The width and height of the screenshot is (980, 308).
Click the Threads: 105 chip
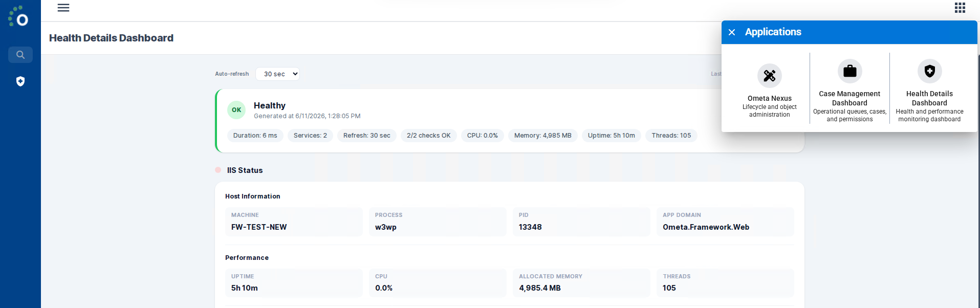click(x=671, y=136)
